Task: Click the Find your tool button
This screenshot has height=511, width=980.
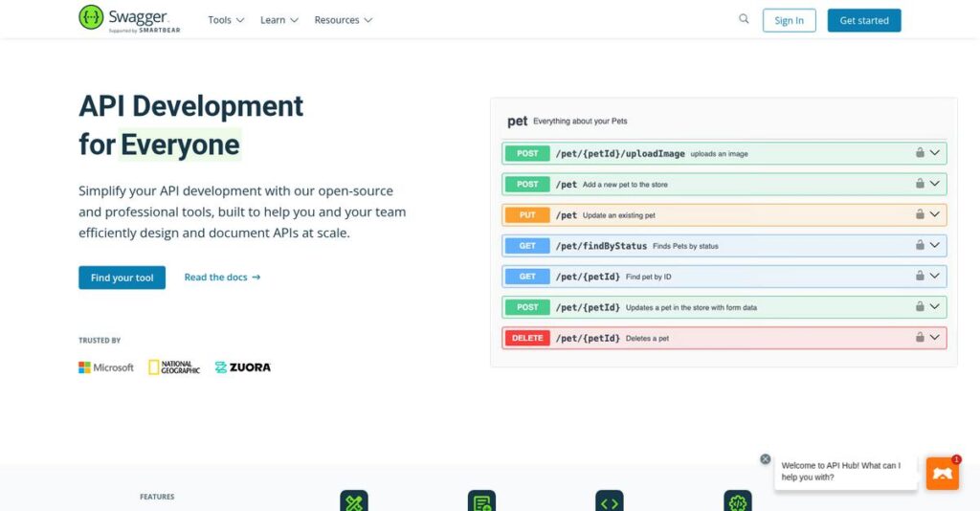Action: coord(122,278)
